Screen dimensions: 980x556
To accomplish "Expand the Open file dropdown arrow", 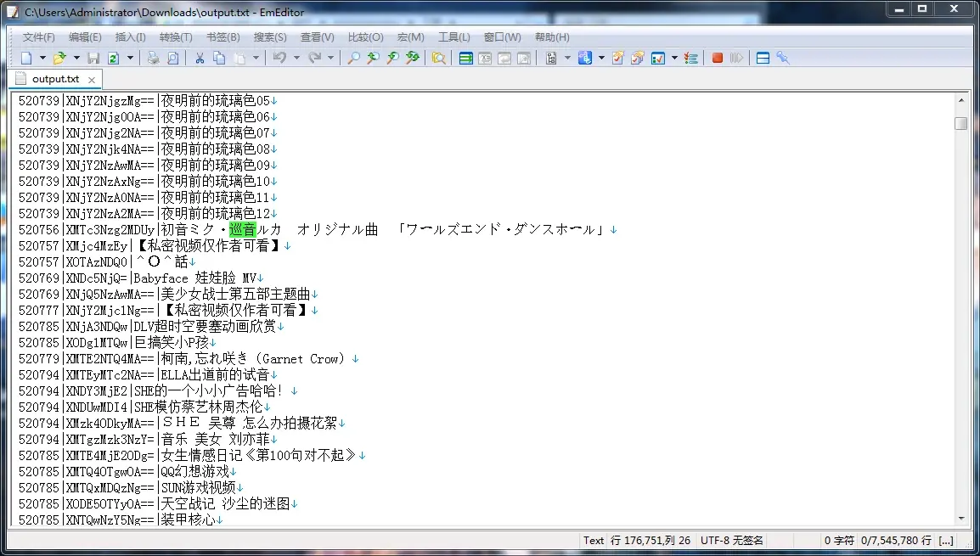I will tap(76, 58).
